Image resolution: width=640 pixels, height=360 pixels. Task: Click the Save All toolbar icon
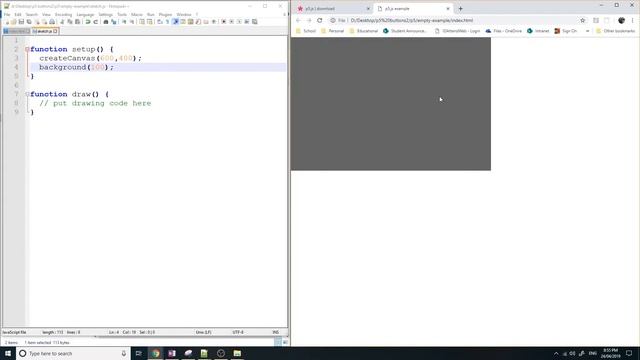29,22
